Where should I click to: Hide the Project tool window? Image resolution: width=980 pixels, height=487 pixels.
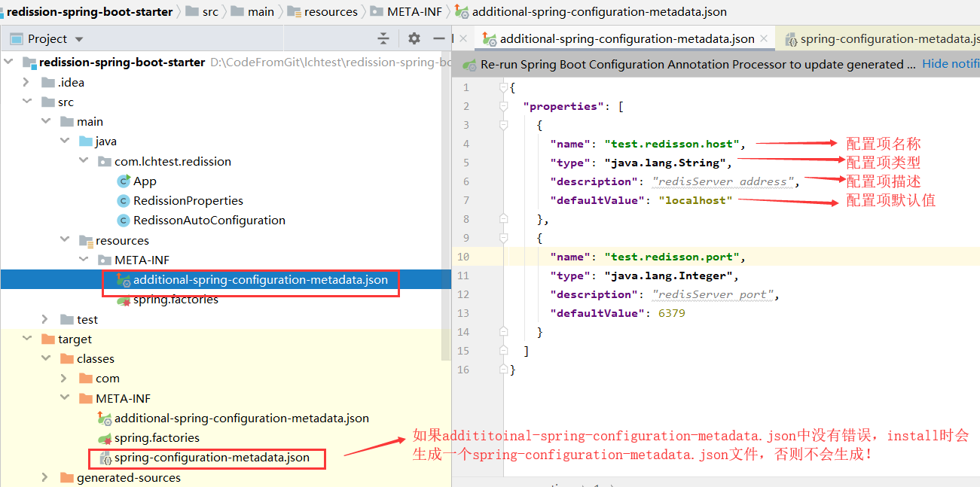pos(439,38)
